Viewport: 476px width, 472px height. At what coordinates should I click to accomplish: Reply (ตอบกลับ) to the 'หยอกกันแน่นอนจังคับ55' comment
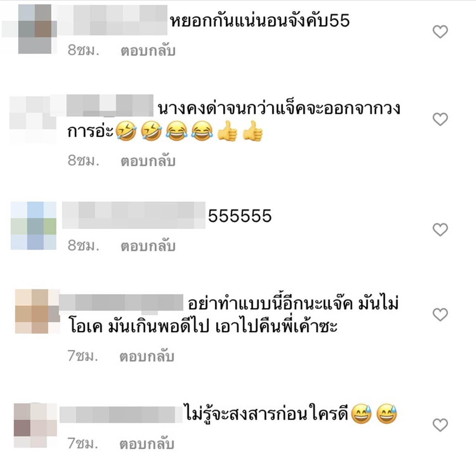pyautogui.click(x=148, y=51)
